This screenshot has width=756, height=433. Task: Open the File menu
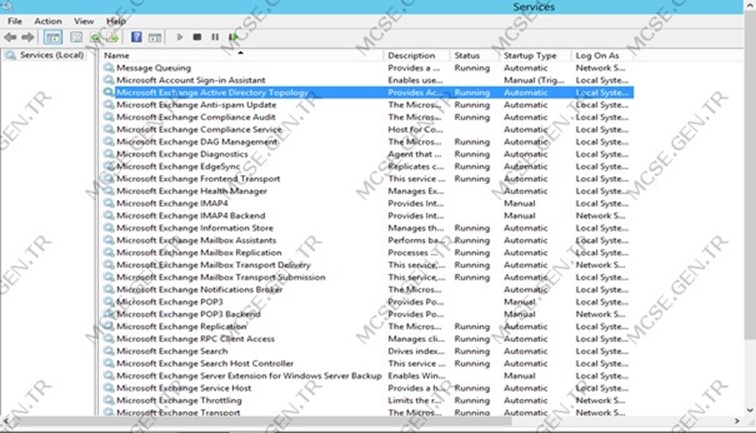coord(14,21)
